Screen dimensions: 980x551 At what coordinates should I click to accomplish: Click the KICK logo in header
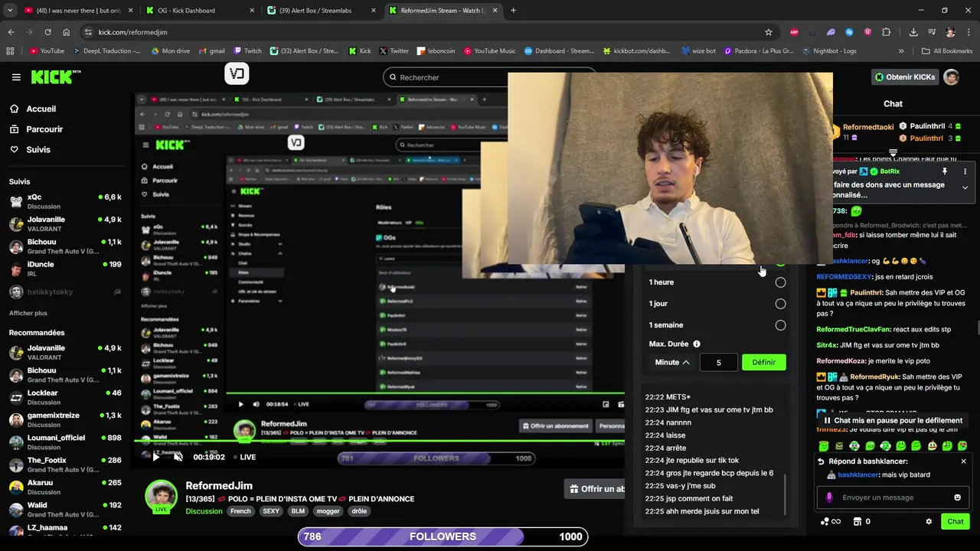coord(56,77)
